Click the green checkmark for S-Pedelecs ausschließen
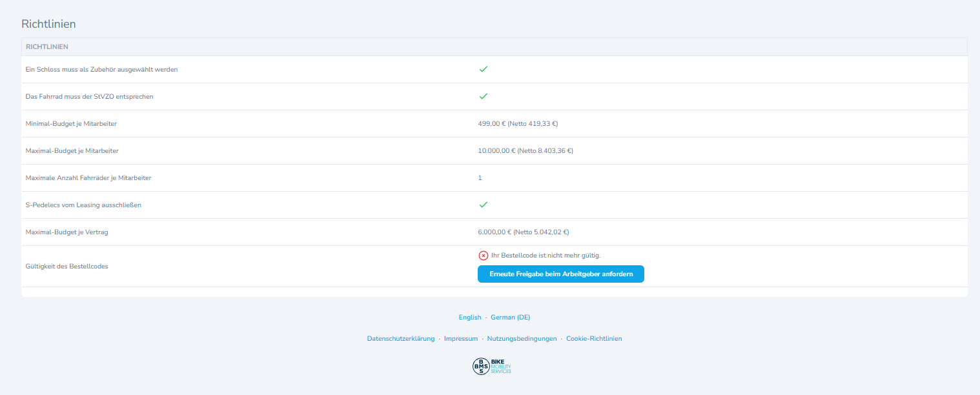This screenshot has width=980, height=395. point(483,205)
